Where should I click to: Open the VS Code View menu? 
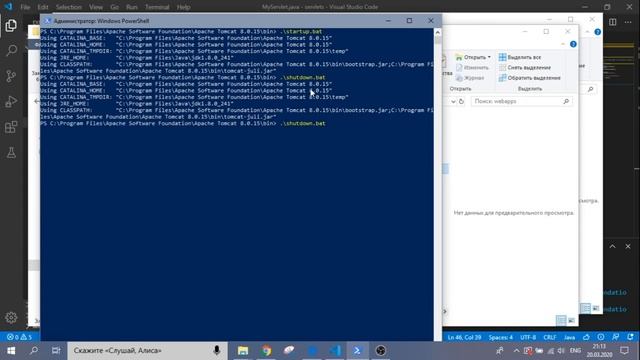click(96, 7)
